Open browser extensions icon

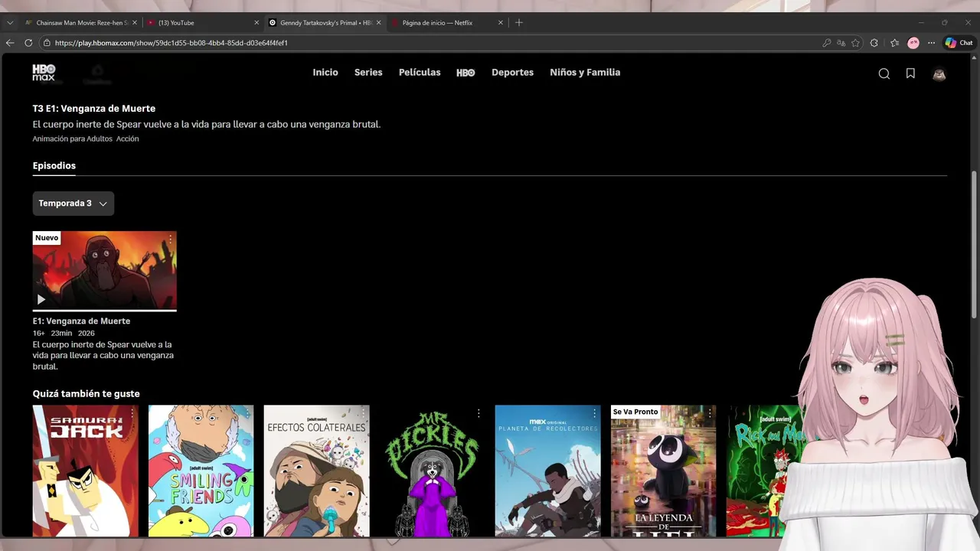click(x=874, y=43)
